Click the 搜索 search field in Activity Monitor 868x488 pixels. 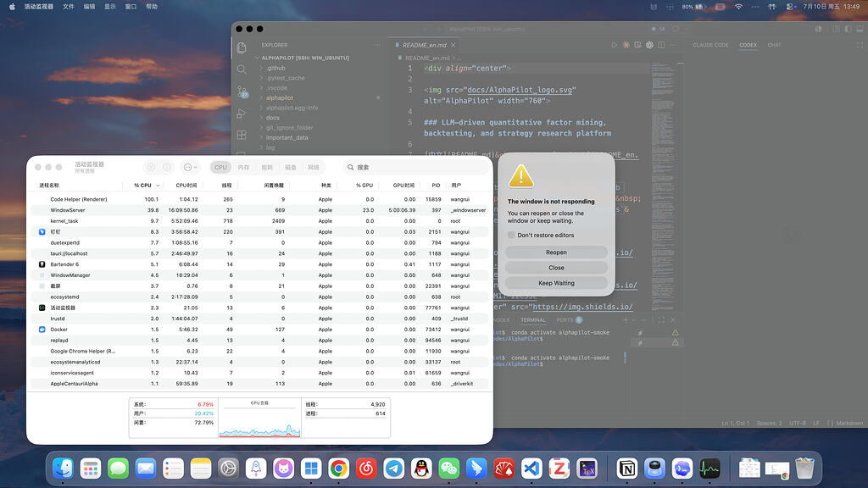pos(415,167)
